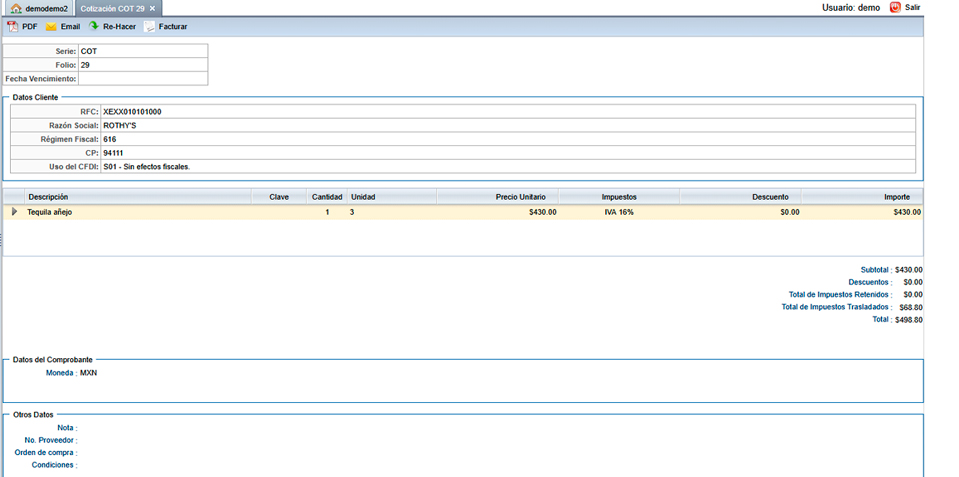The image size is (959, 477).
Task: Log out using the red Salir icon
Action: tap(895, 7)
